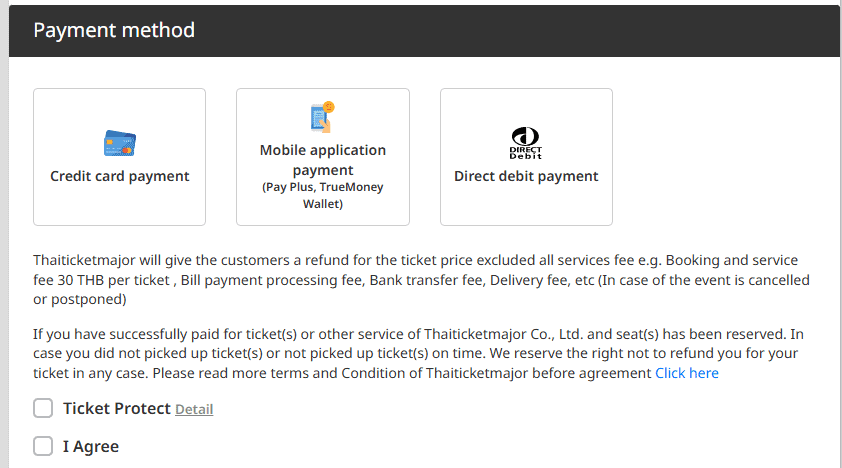Click the blue credit card icon
This screenshot has height=468, width=842.
pyautogui.click(x=120, y=143)
